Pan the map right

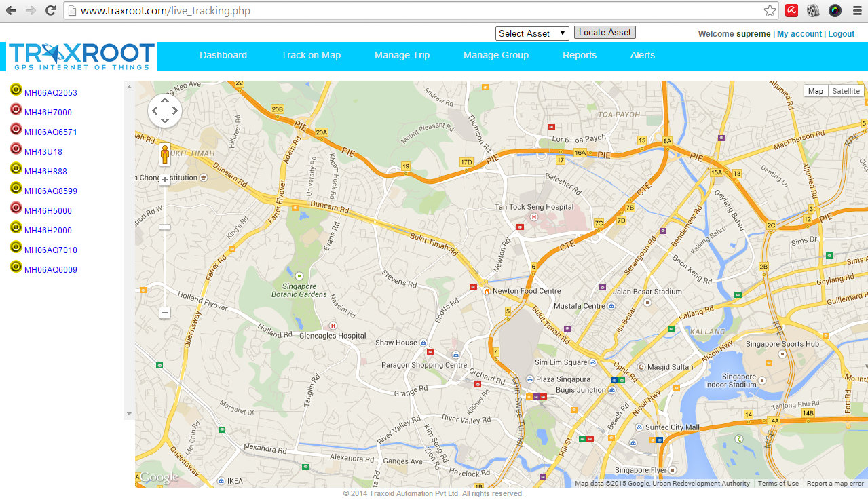[x=175, y=111]
